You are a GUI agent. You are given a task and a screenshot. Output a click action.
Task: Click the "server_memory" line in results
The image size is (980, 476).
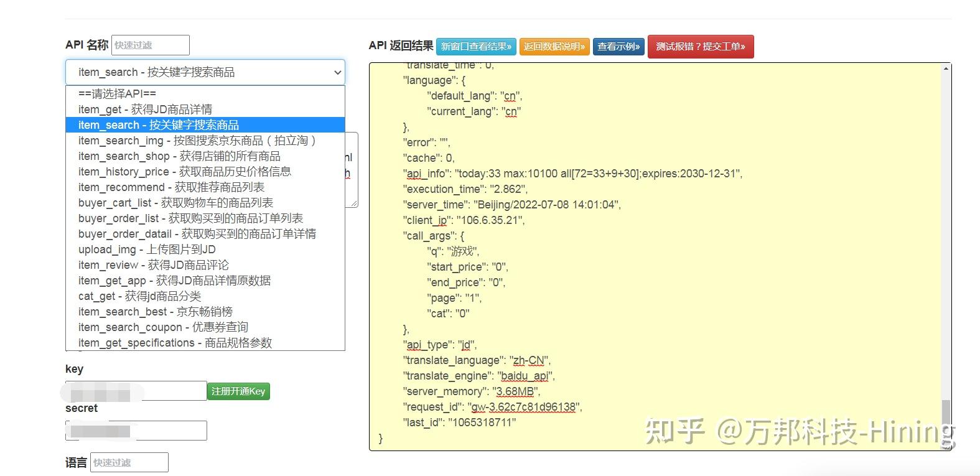(x=471, y=391)
